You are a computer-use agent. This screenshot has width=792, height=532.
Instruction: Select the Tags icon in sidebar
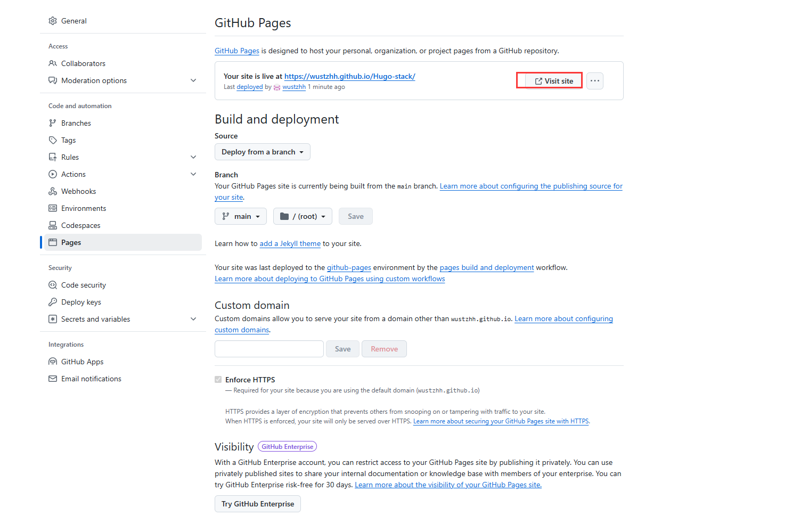pos(53,140)
